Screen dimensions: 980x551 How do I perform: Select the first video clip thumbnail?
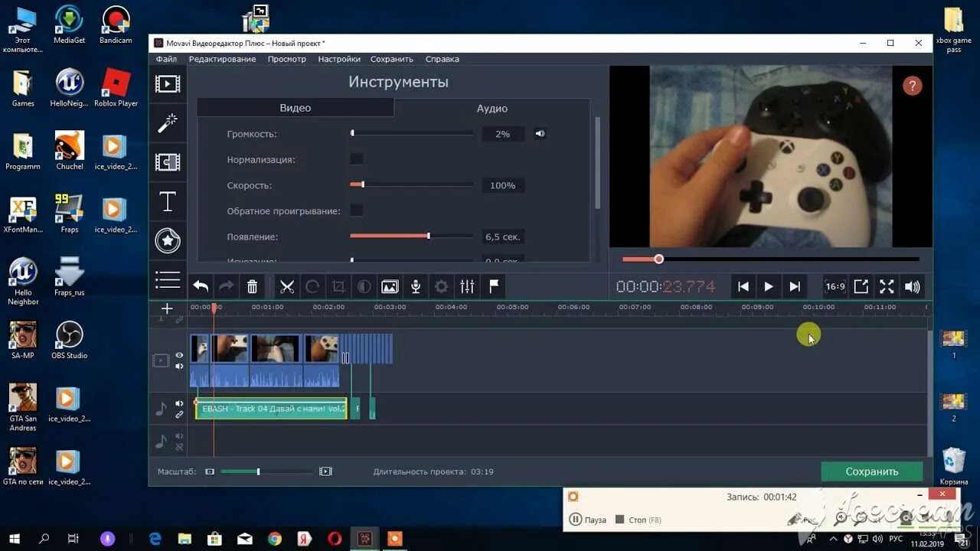[200, 348]
